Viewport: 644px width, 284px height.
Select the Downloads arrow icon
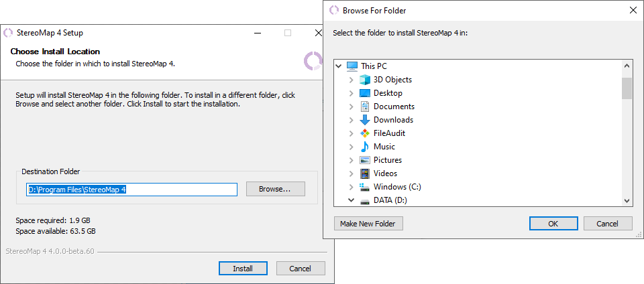[x=365, y=120]
